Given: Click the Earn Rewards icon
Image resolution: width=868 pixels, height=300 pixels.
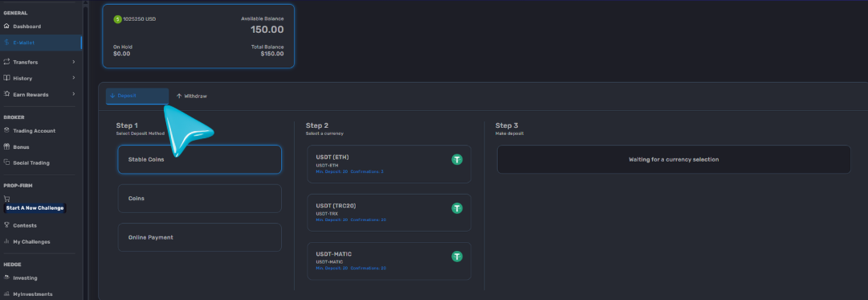Looking at the screenshot, I should pyautogui.click(x=6, y=94).
